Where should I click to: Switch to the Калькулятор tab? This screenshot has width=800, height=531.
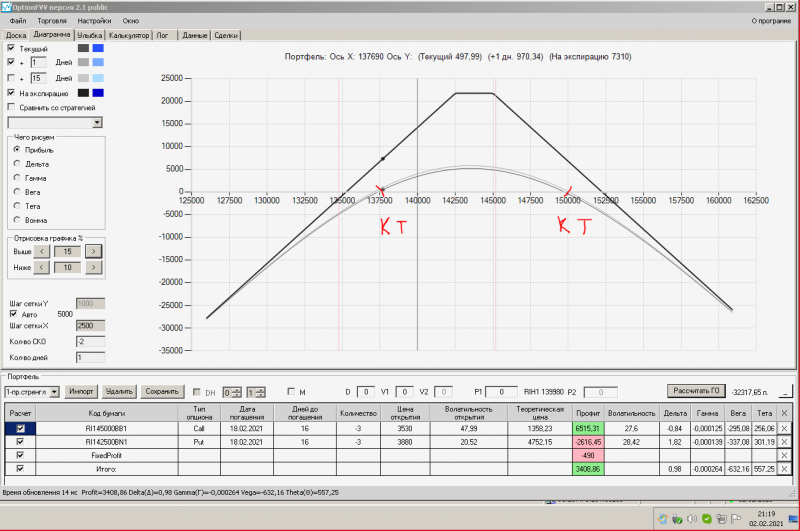pyautogui.click(x=130, y=35)
